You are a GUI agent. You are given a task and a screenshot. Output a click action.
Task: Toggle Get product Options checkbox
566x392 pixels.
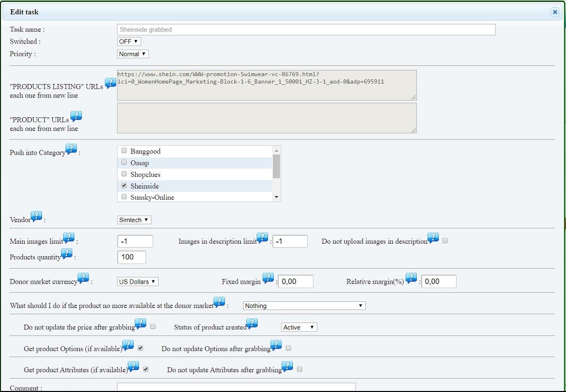140,348
